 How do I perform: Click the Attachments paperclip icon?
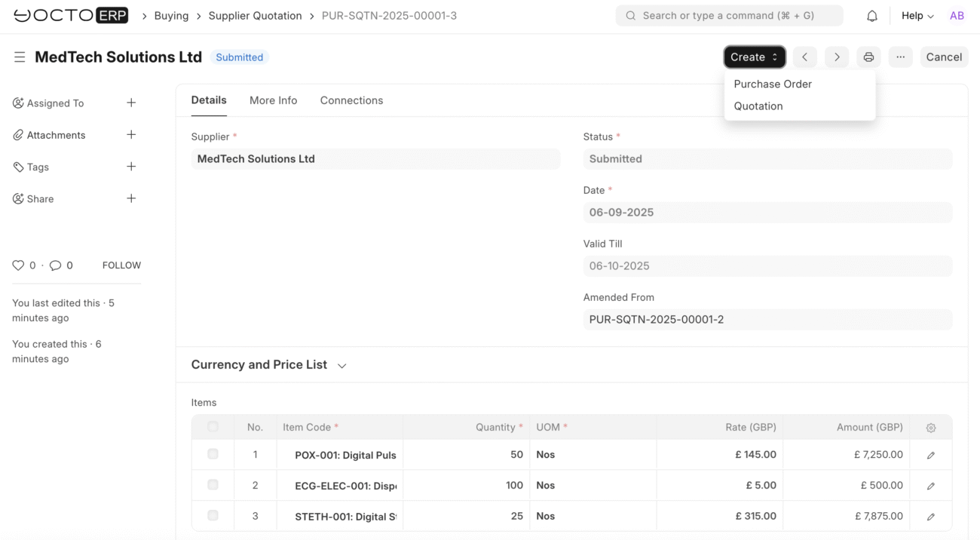18,135
